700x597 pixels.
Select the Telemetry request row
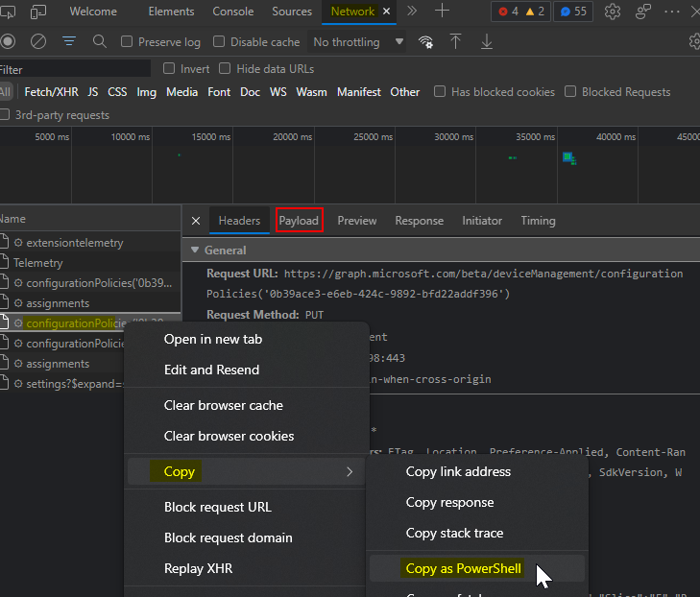[x=90, y=263]
